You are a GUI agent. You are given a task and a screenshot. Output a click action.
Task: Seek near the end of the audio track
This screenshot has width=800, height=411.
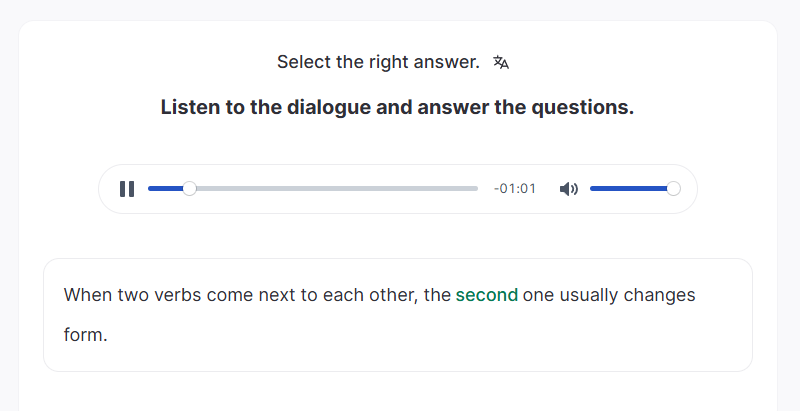click(x=465, y=189)
